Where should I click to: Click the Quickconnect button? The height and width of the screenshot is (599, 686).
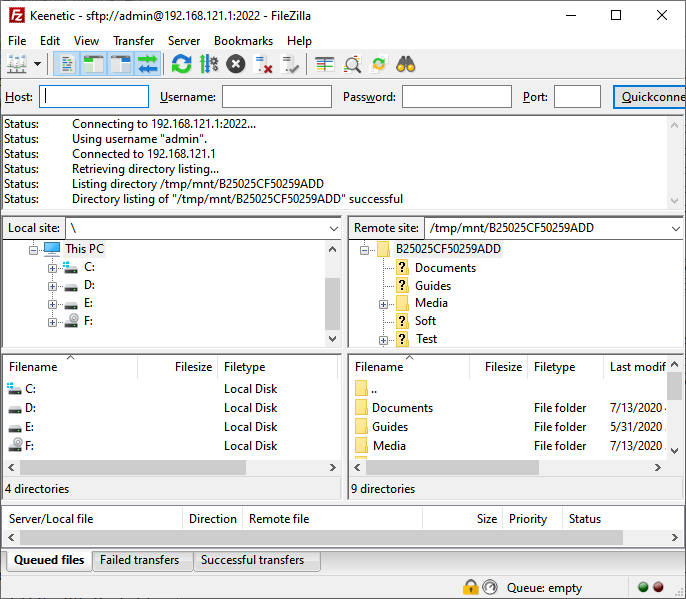coord(650,97)
